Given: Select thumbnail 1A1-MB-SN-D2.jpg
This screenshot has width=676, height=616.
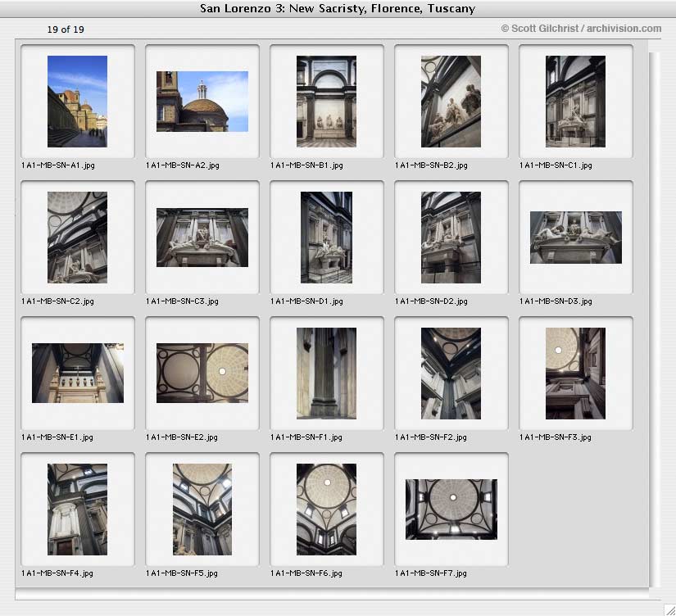Looking at the screenshot, I should (x=451, y=238).
